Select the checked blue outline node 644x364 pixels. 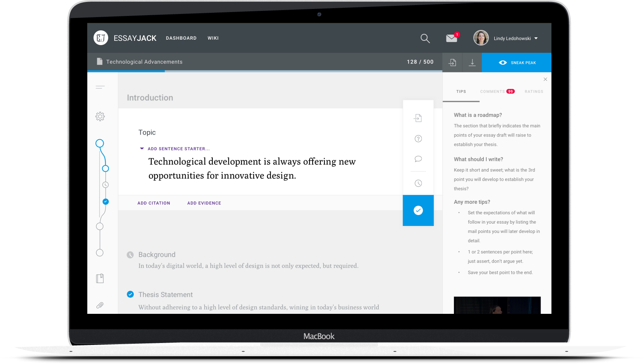pyautogui.click(x=105, y=201)
